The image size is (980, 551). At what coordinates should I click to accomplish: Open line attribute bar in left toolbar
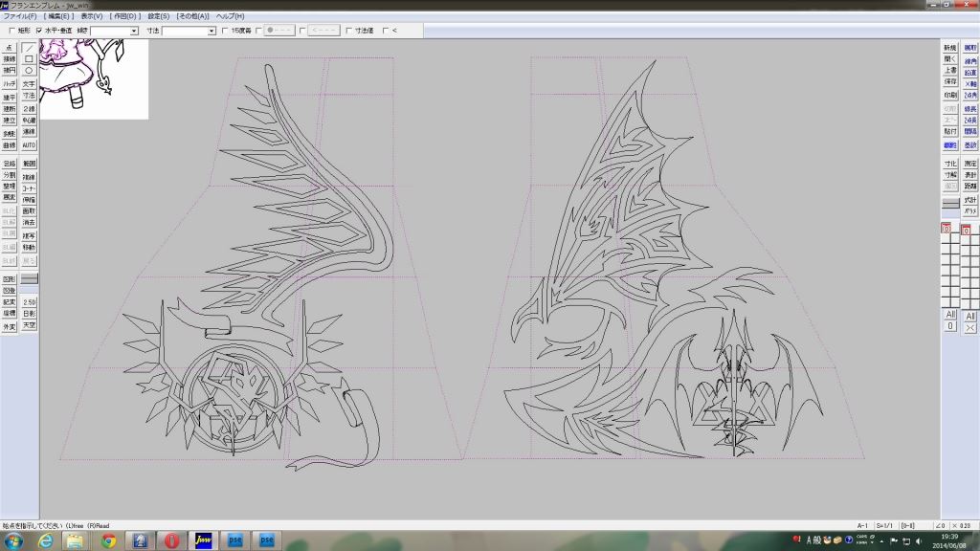pos(29,279)
